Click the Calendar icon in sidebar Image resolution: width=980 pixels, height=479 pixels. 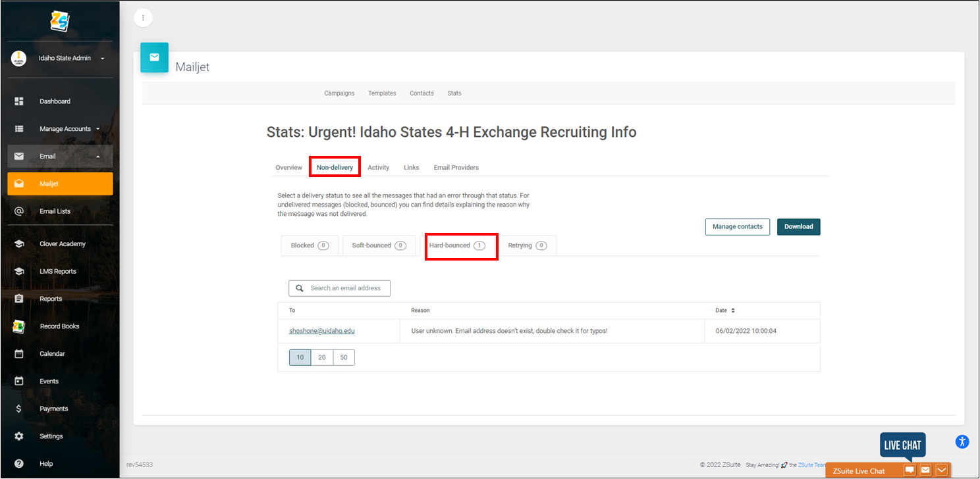[19, 354]
